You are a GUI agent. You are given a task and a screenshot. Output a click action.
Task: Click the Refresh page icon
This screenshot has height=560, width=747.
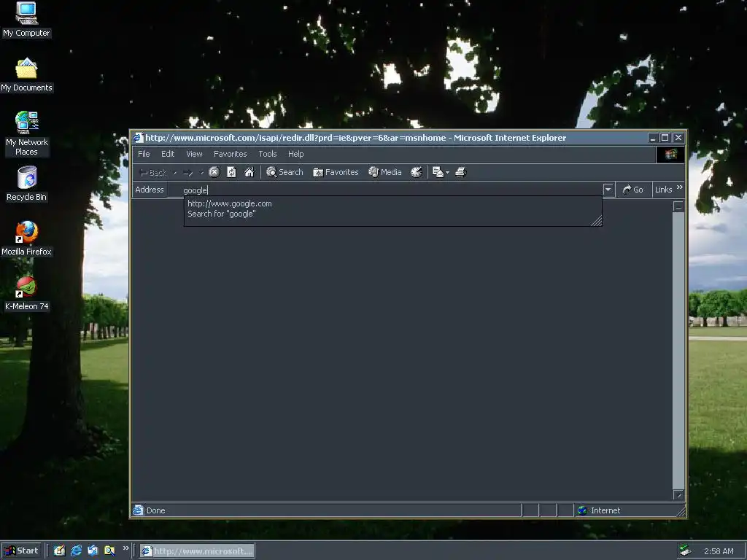pos(231,172)
